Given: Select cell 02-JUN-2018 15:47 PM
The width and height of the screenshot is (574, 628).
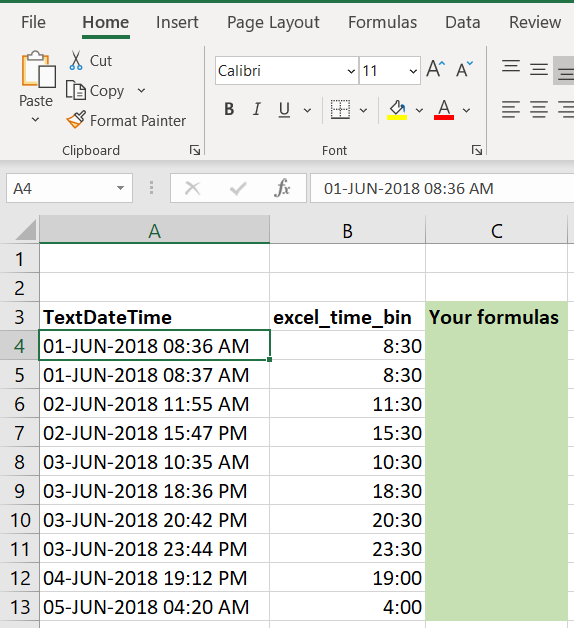Looking at the screenshot, I should click(x=155, y=433).
